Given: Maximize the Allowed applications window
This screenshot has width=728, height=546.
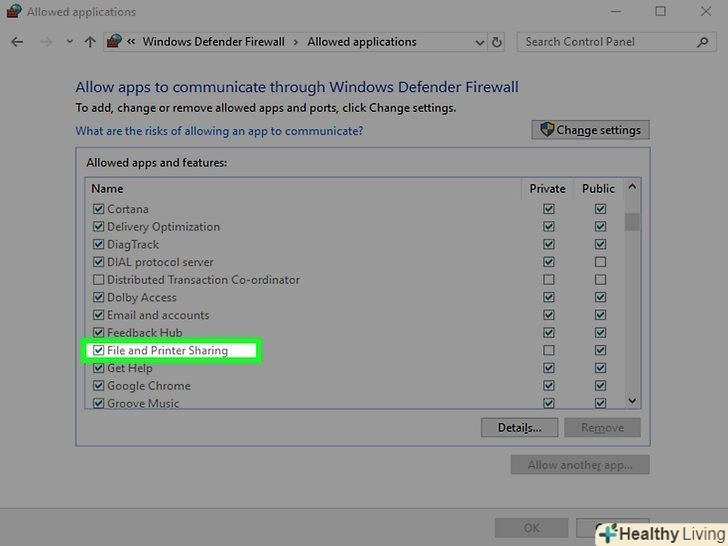Looking at the screenshot, I should 660,11.
